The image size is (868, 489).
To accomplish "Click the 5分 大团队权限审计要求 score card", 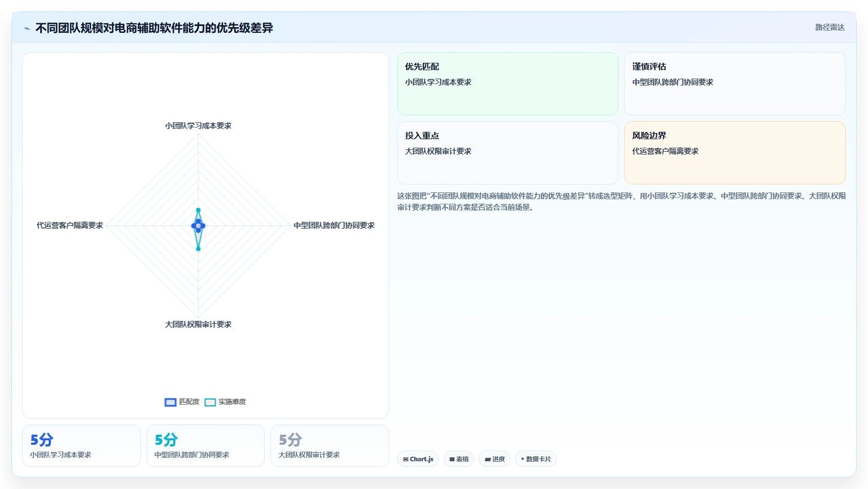I will pos(330,446).
